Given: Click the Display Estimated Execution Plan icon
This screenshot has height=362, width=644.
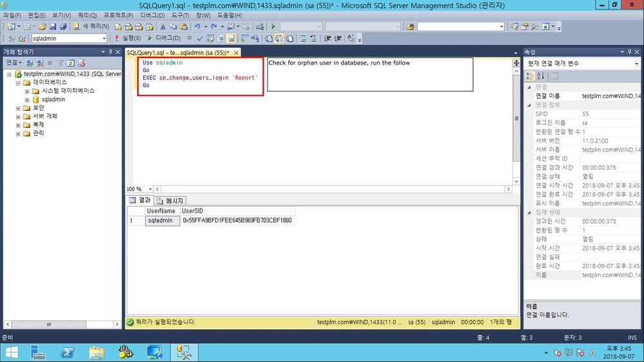Looking at the screenshot, I should 210,38.
